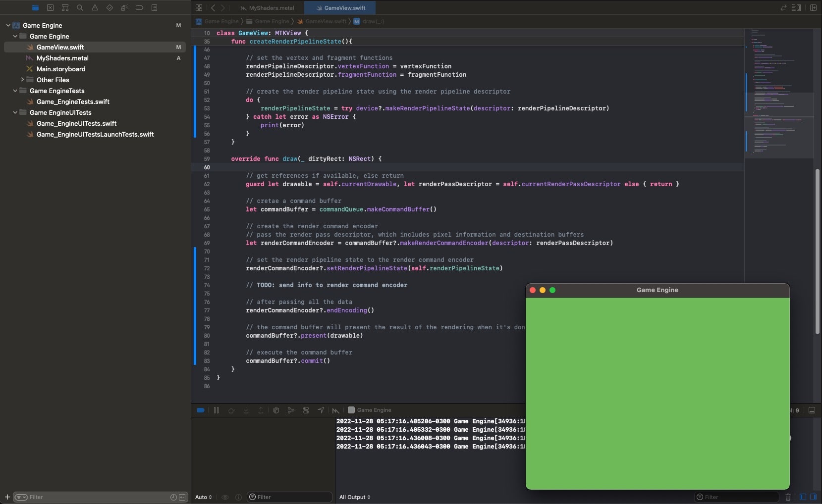822x504 pixels.
Task: Collapse the Game Engine group folder
Action: pyautogui.click(x=15, y=36)
